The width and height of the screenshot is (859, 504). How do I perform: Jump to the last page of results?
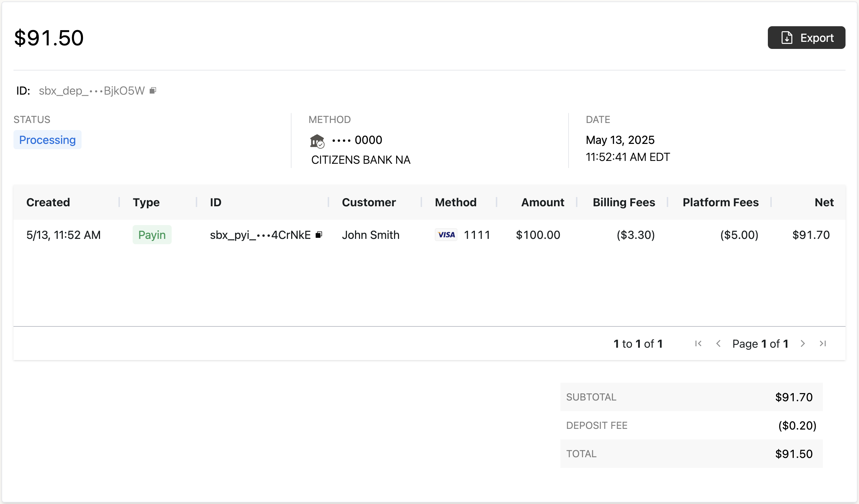(823, 343)
